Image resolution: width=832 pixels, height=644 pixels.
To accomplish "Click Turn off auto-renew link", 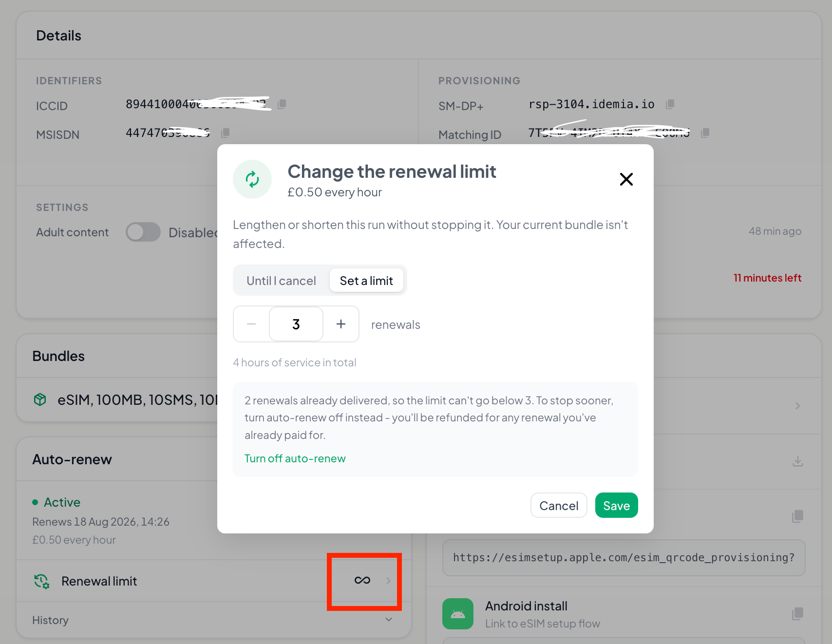I will pos(295,458).
